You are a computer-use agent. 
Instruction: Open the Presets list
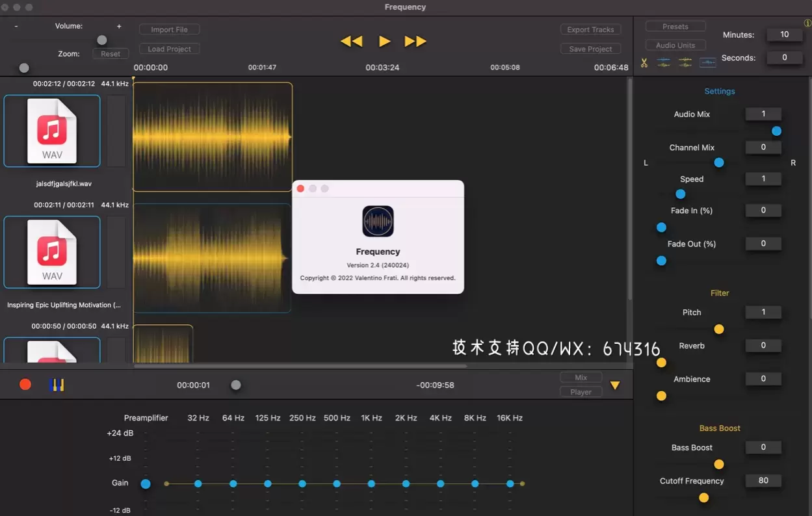pos(675,25)
